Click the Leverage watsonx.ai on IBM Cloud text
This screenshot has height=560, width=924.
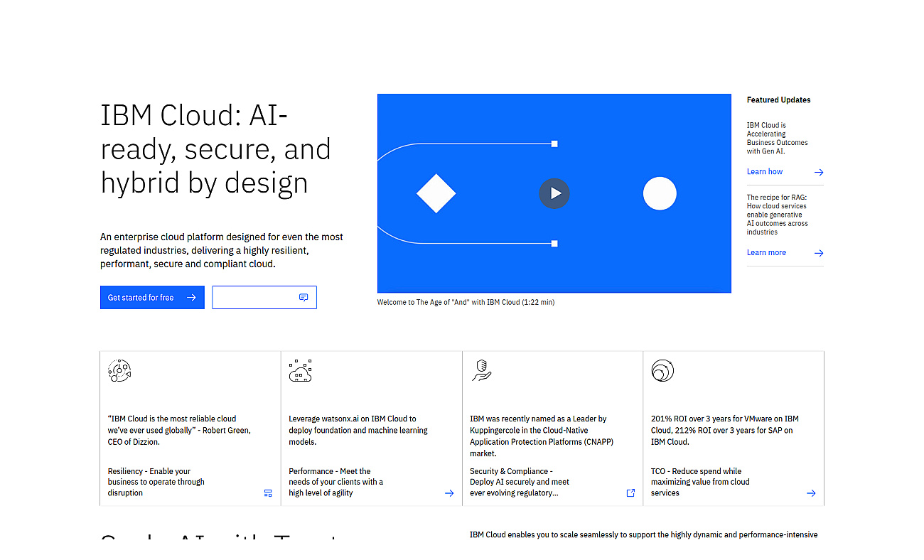click(358, 430)
